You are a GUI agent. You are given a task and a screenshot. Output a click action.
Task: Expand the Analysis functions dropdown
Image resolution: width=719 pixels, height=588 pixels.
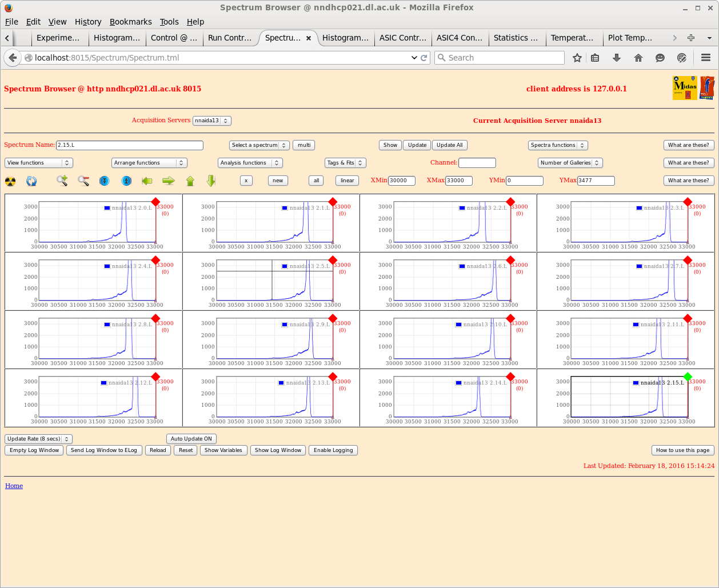point(250,163)
